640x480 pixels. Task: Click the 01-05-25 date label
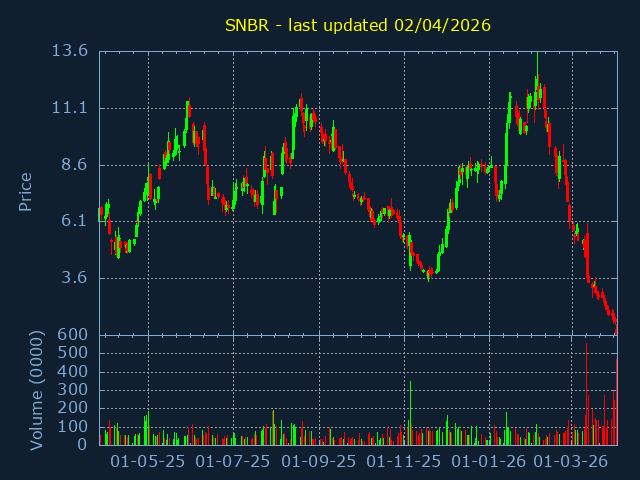click(x=148, y=462)
